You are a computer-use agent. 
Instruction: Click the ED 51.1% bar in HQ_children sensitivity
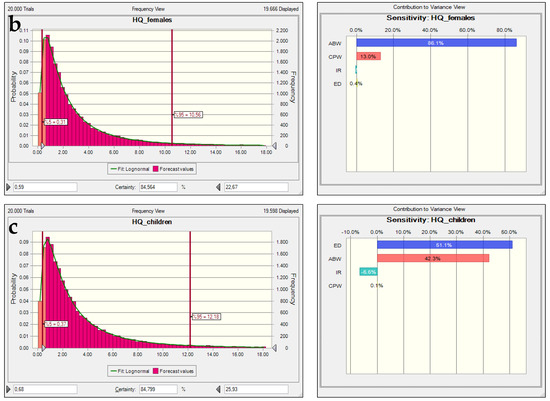[x=444, y=245]
